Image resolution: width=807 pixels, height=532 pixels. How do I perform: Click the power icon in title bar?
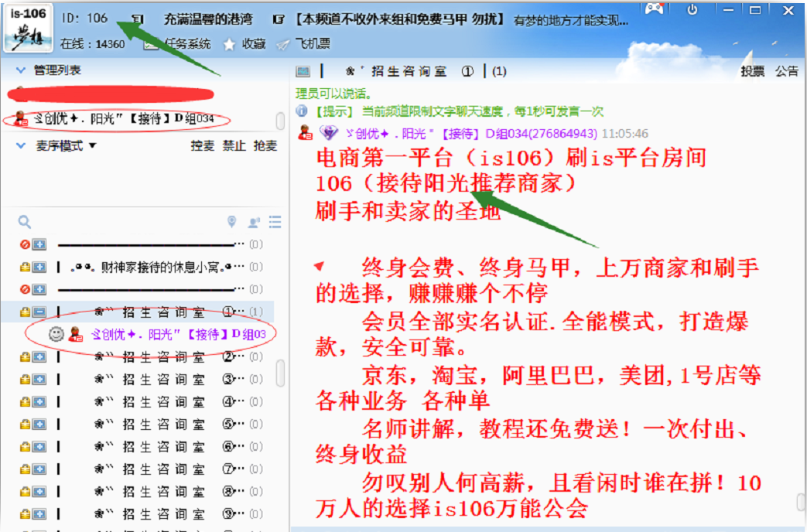692,10
